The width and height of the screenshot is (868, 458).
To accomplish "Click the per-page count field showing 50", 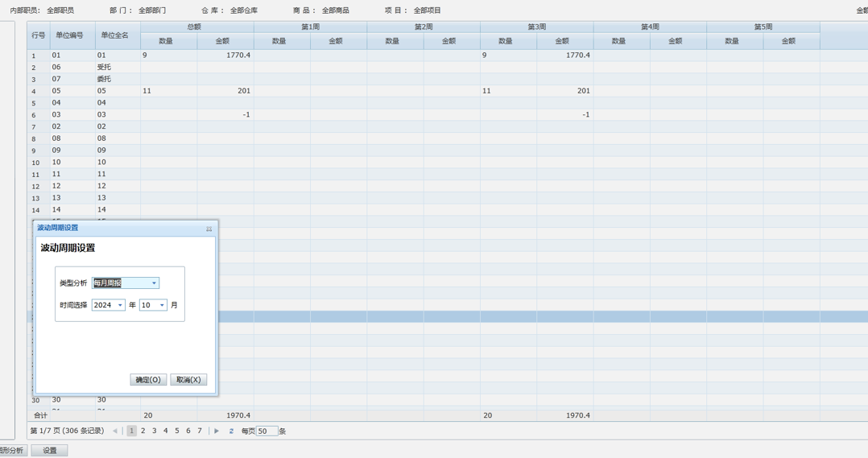I will click(x=267, y=431).
